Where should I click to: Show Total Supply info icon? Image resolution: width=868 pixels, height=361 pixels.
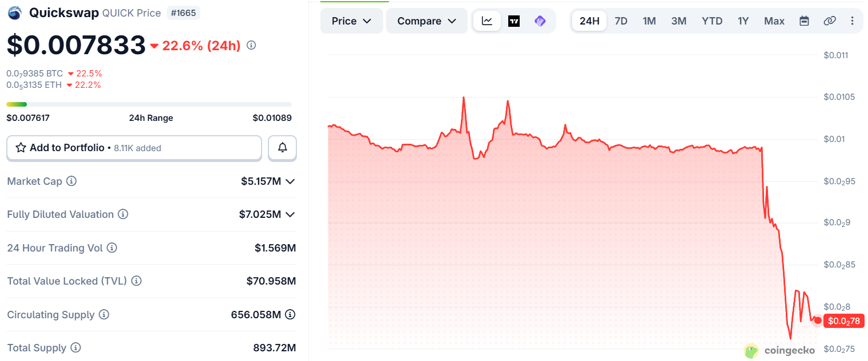(x=75, y=348)
